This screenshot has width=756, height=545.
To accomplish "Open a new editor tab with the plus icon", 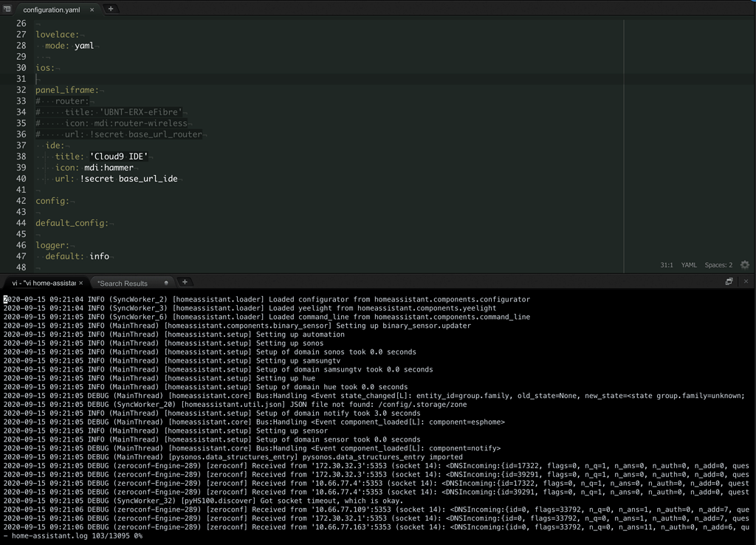I will tap(111, 10).
